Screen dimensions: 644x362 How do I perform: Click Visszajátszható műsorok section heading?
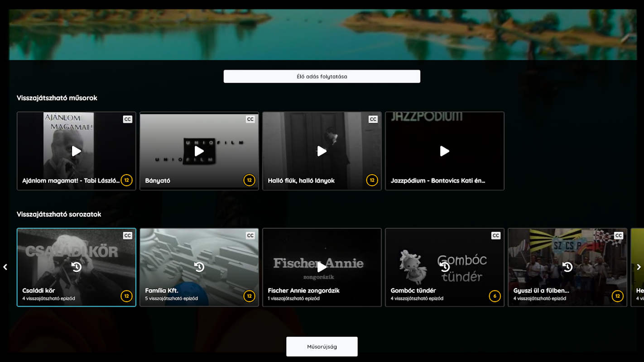[x=57, y=98]
